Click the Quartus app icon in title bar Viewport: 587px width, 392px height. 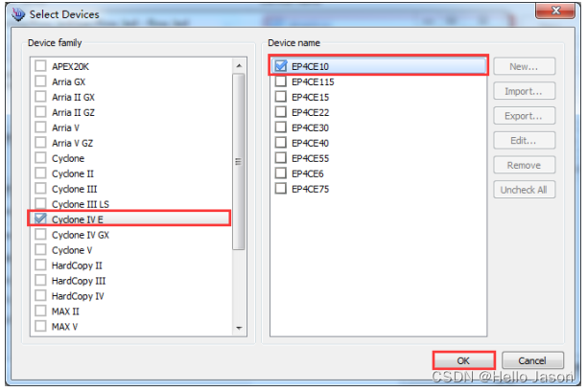[x=18, y=14]
